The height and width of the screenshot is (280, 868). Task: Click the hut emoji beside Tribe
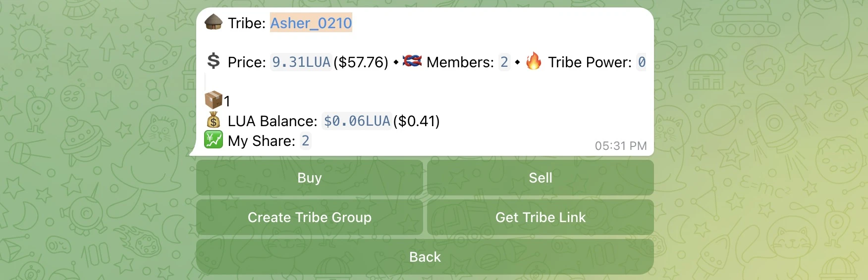click(214, 22)
